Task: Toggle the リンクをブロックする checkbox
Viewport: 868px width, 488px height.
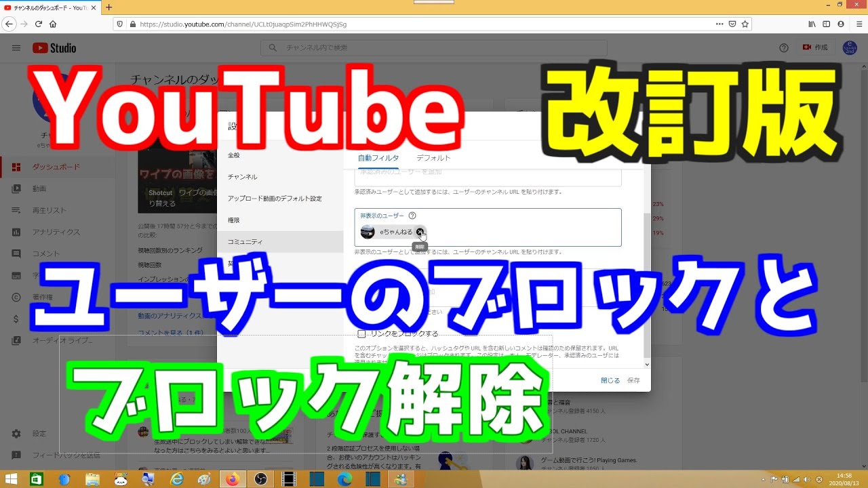Action: tap(361, 333)
